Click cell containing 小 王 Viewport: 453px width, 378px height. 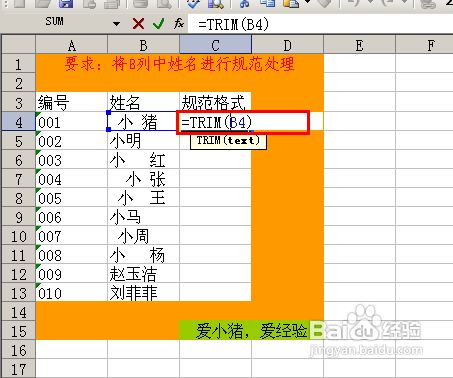[143, 197]
